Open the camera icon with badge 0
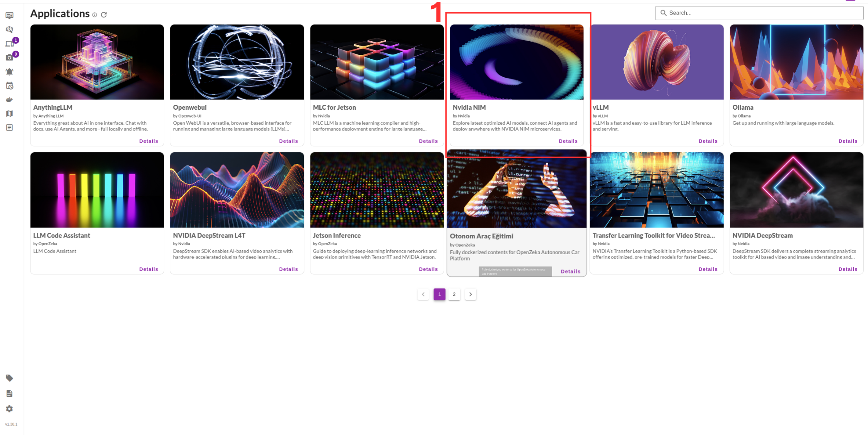This screenshot has width=868, height=435. click(x=9, y=58)
